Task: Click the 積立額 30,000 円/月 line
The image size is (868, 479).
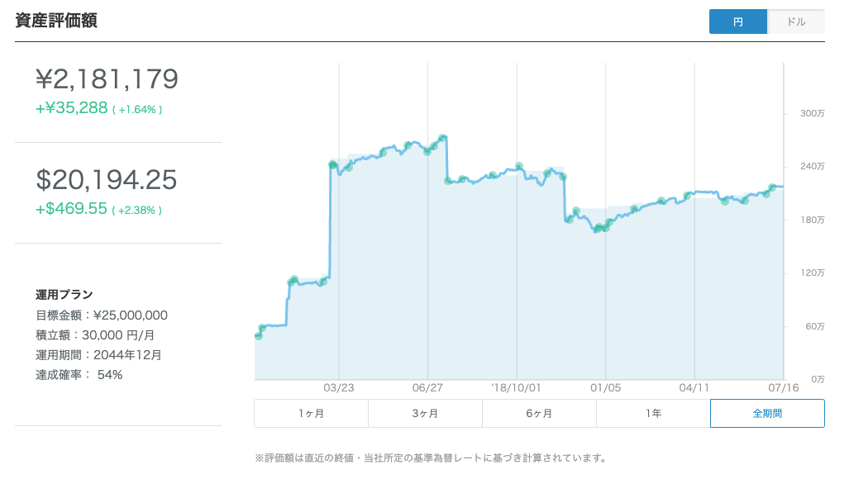Action: pyautogui.click(x=95, y=334)
